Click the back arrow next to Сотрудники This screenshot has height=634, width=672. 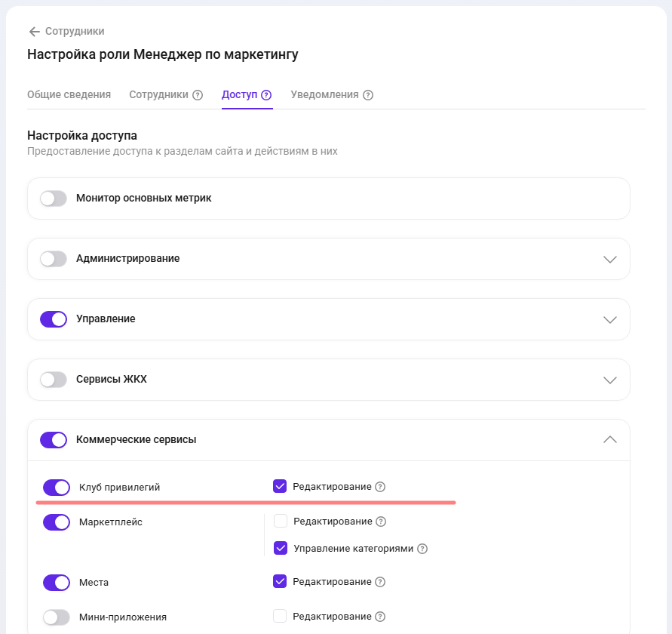(34, 32)
